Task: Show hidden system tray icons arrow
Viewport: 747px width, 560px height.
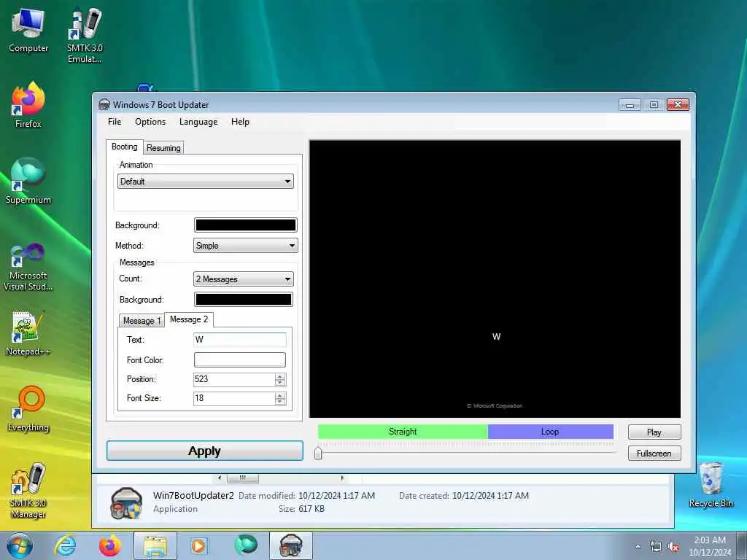Action: click(638, 547)
